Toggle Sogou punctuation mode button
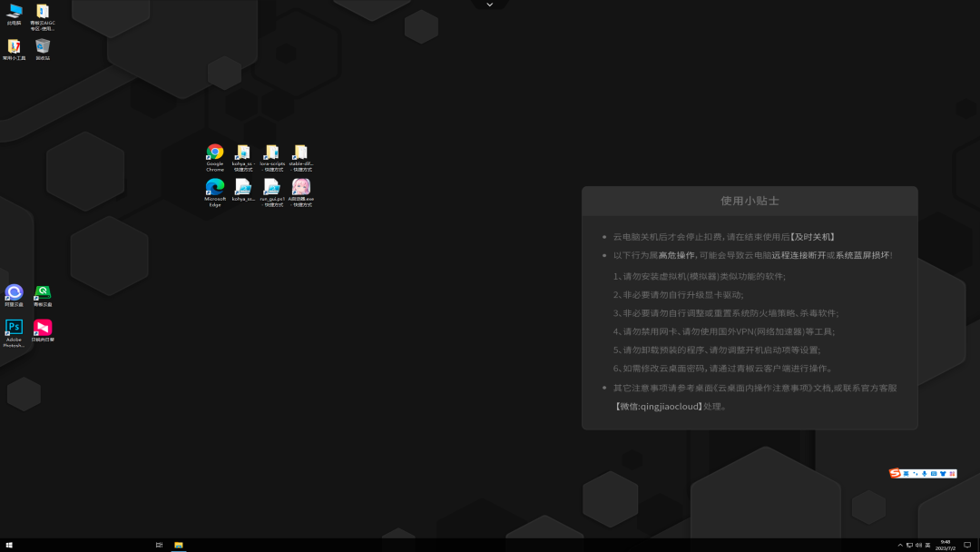Viewport: 980px width, 552px height. pos(916,473)
